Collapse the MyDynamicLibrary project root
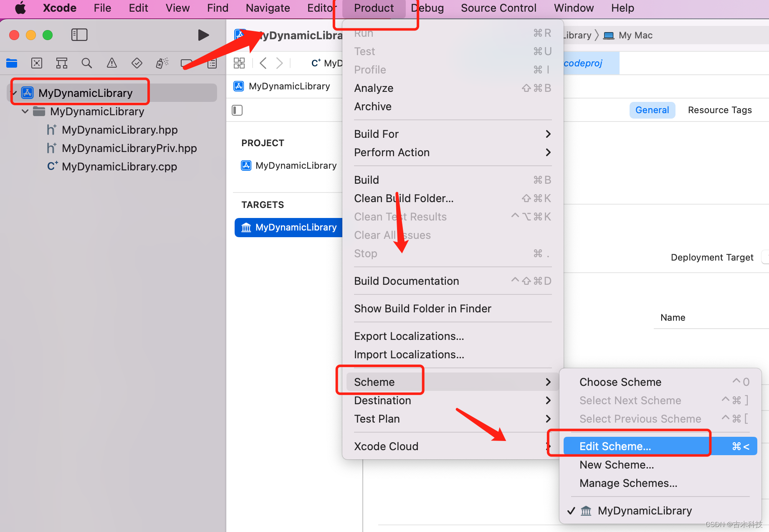Viewport: 769px width, 532px height. (x=14, y=93)
